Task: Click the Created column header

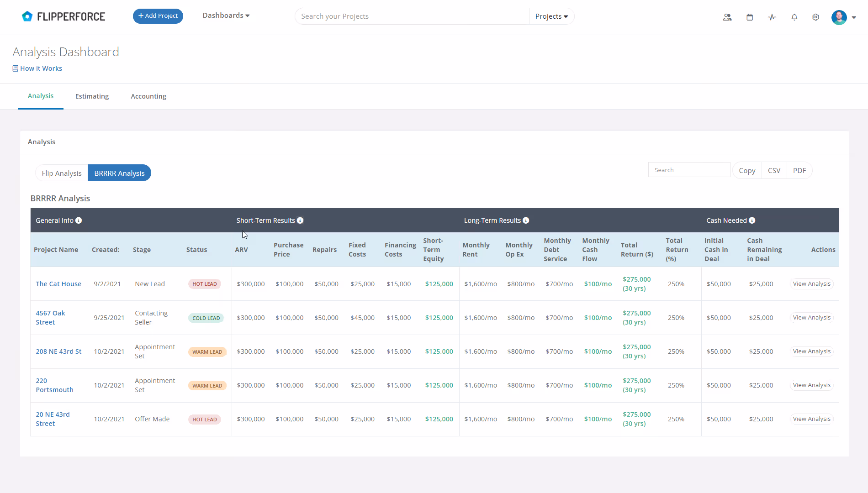Action: pyautogui.click(x=106, y=250)
